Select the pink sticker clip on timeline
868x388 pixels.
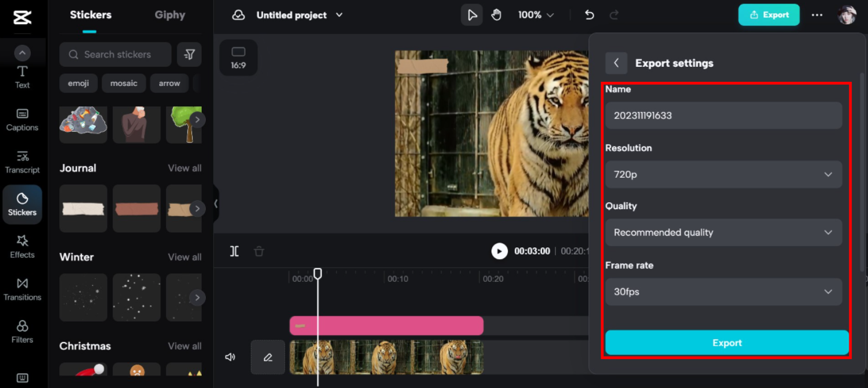point(386,326)
